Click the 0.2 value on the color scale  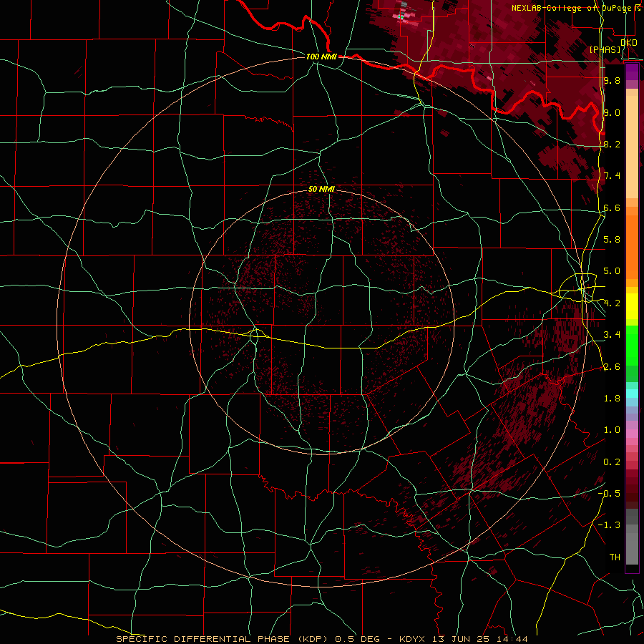612,462
